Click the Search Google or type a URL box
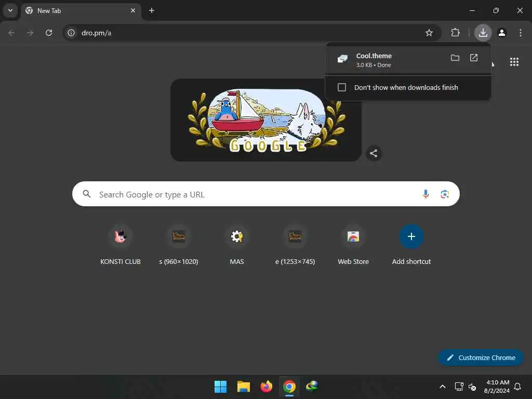The width and height of the screenshot is (532, 399). pos(265,194)
